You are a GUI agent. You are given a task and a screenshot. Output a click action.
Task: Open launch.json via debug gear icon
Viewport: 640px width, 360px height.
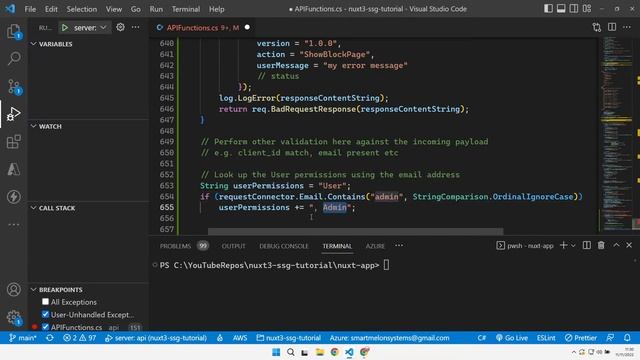pos(120,27)
